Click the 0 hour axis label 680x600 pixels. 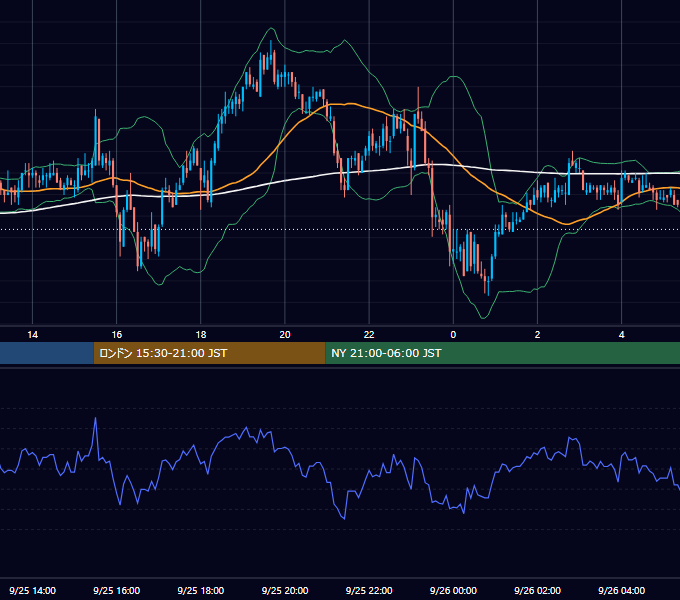tap(453, 335)
